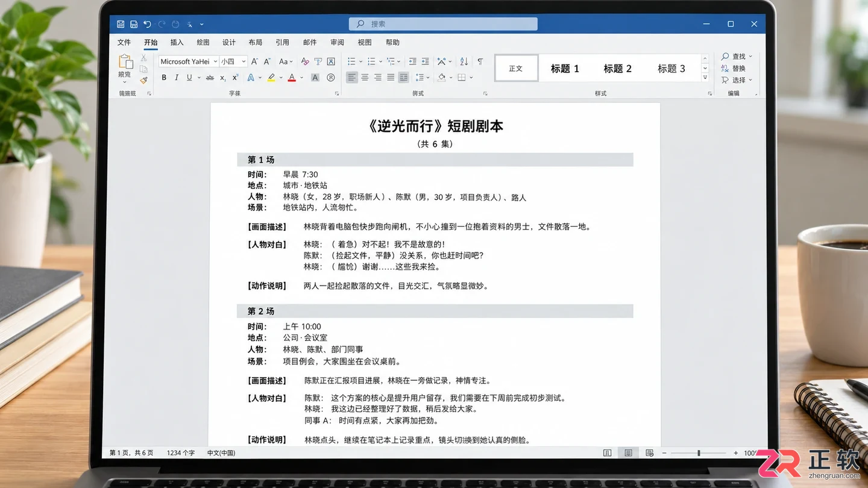Toggle center text alignment

click(x=365, y=78)
